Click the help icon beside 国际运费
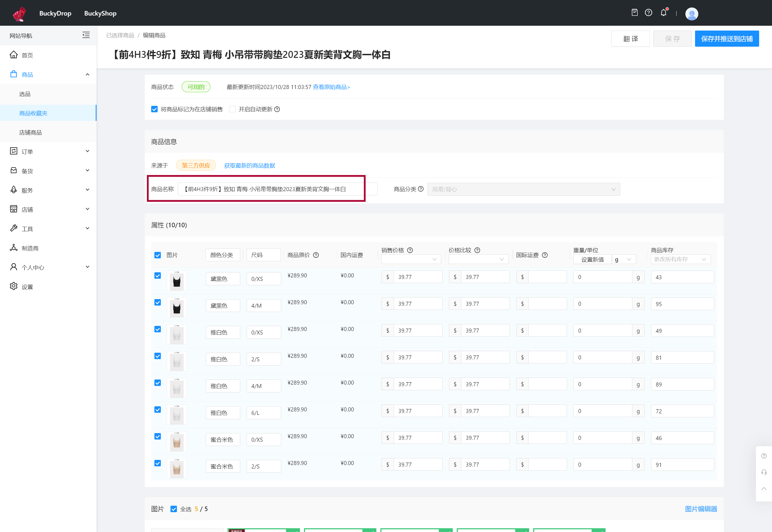772x532 pixels. (x=545, y=255)
